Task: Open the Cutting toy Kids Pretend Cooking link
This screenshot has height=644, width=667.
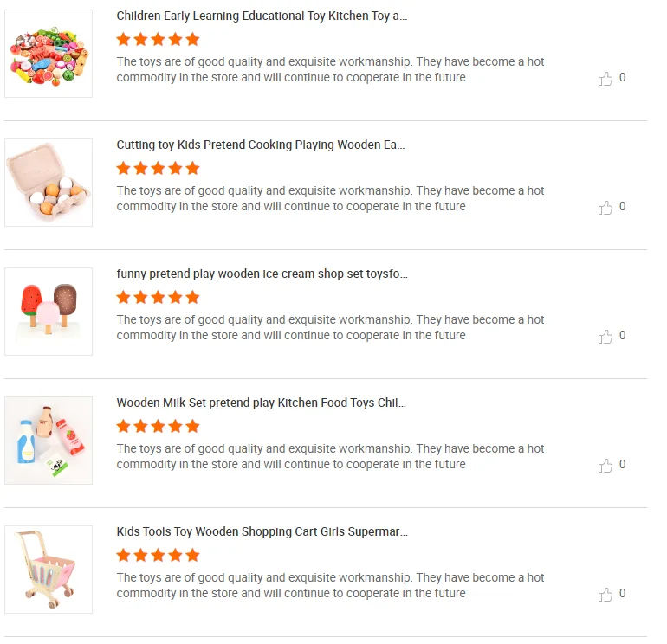Action: click(261, 145)
